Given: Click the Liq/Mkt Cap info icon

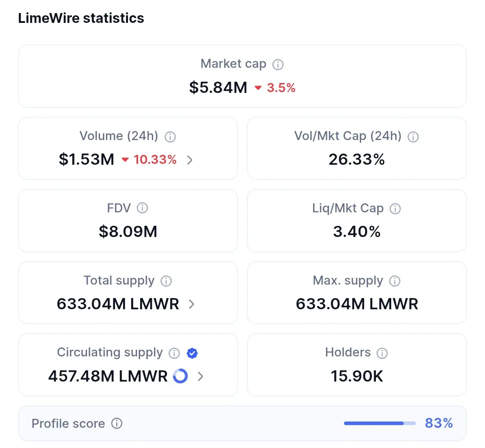Looking at the screenshot, I should pyautogui.click(x=395, y=209).
